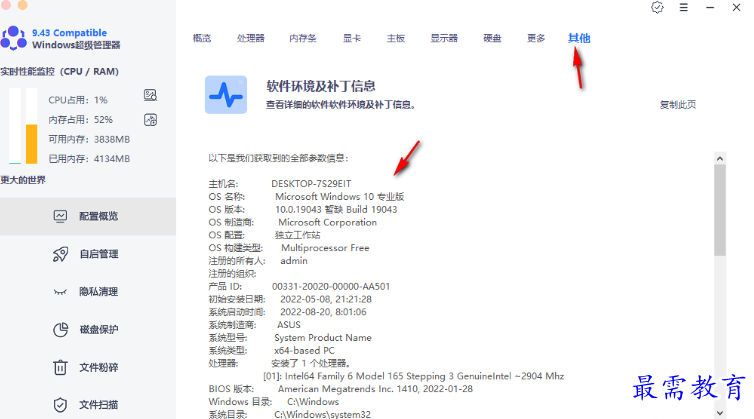Click the blue pulse icon beside 软件环境及补丁信息
Image resolution: width=754 pixels, height=419 pixels.
pyautogui.click(x=226, y=95)
